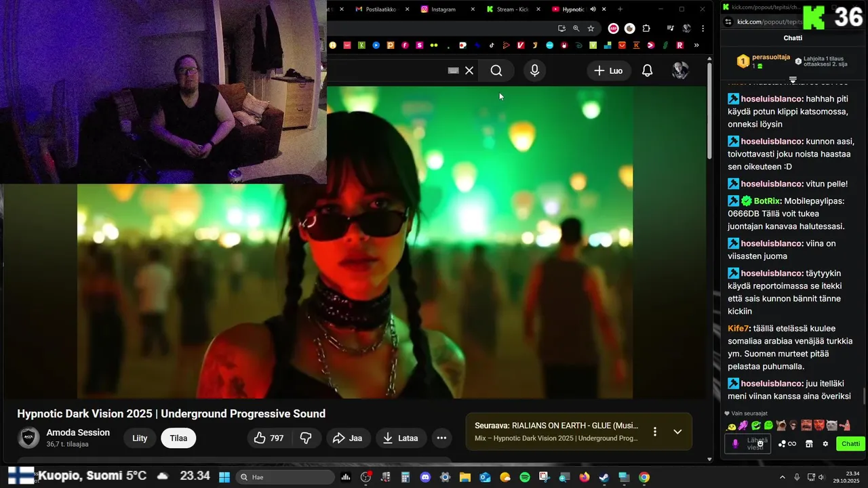
Task: Open the Luo create dropdown button
Action: coord(608,70)
